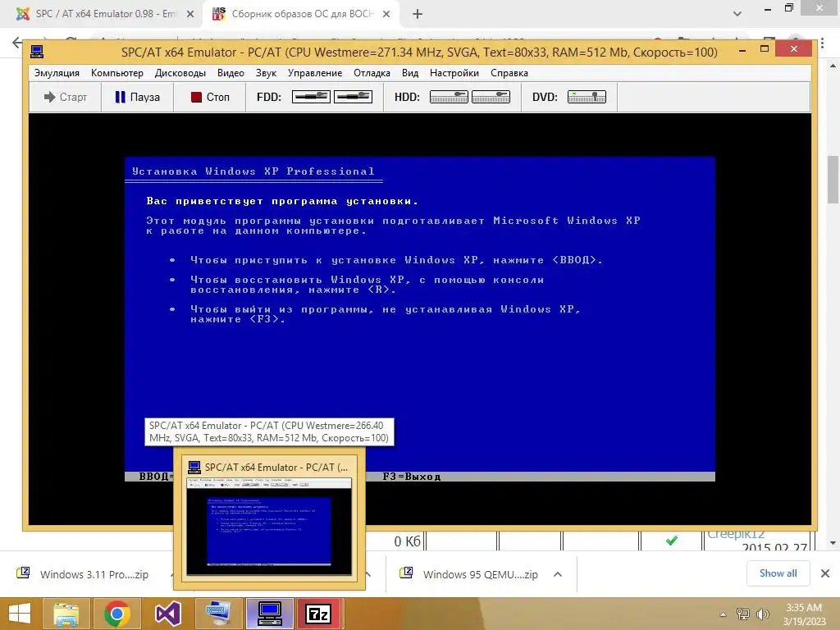The height and width of the screenshot is (630, 840).
Task: Open the taskbar clock showing 3:35 AM
Action: [804, 614]
